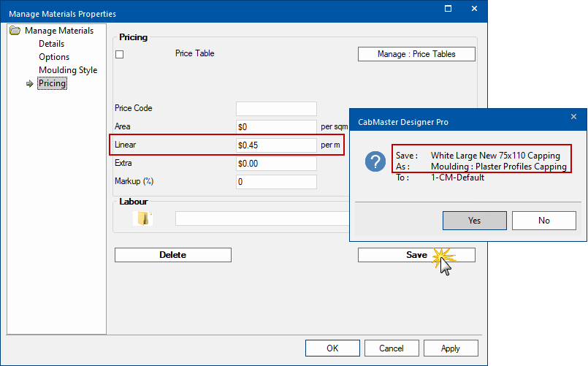
Task: Confirm with Yes in CabMaster dialog
Action: 474,220
